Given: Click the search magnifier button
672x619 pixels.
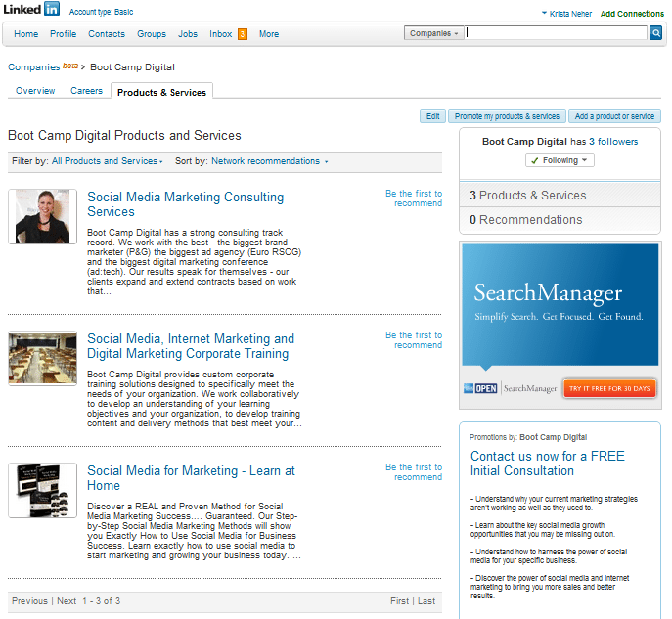Looking at the screenshot, I should pos(655,33).
